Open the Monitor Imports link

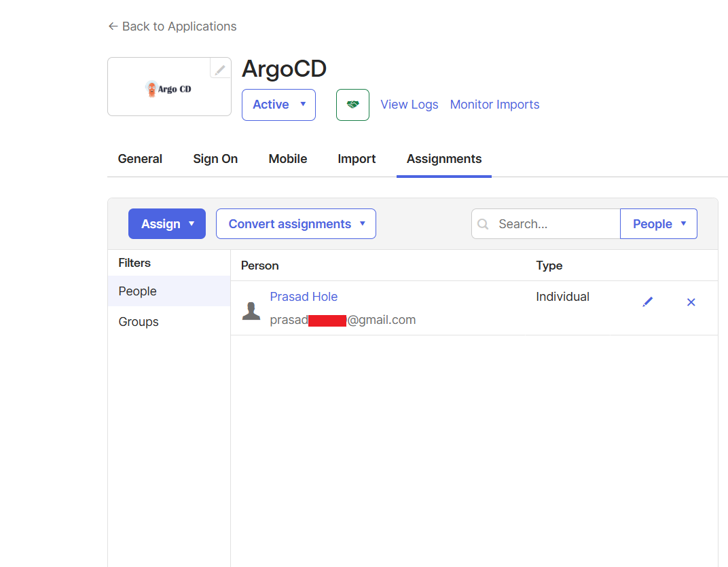pyautogui.click(x=494, y=105)
